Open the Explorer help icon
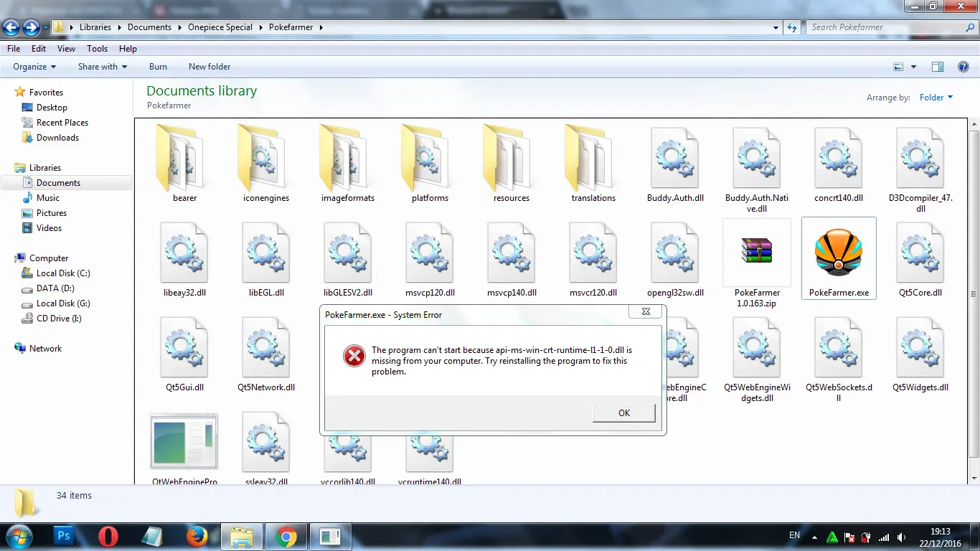 963,67
